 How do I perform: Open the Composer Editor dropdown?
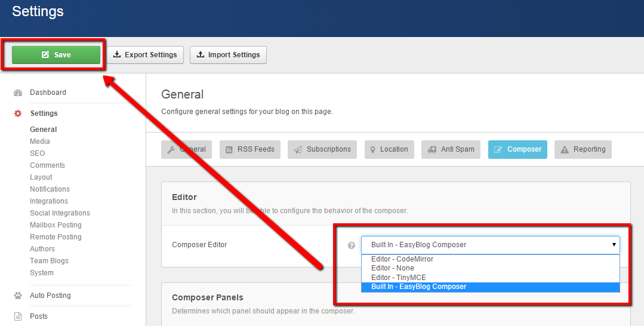click(491, 245)
